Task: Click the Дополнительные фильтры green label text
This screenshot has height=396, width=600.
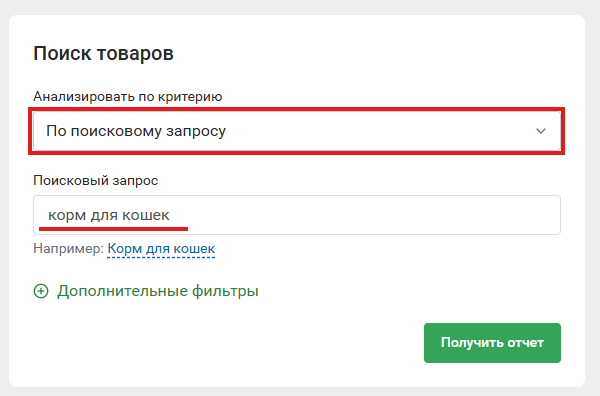Action: point(158,291)
